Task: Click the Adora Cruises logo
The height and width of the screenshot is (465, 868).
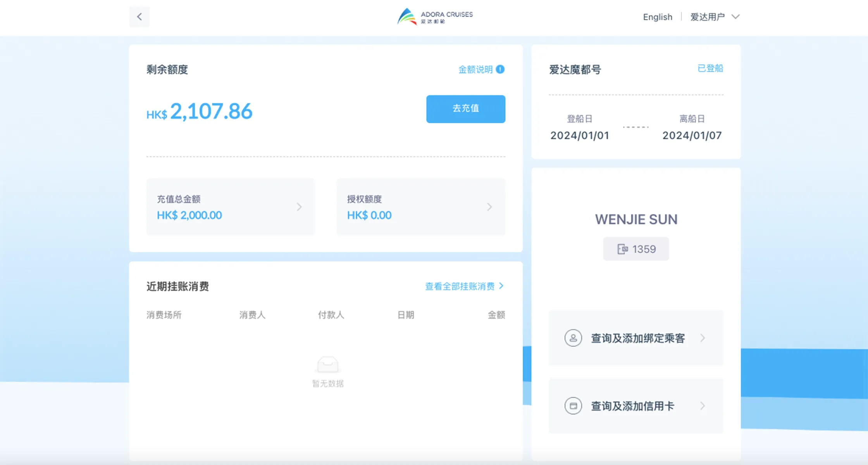Action: click(434, 17)
